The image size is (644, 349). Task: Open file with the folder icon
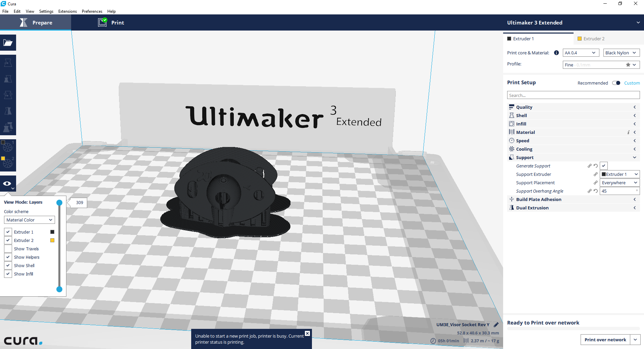tap(8, 43)
